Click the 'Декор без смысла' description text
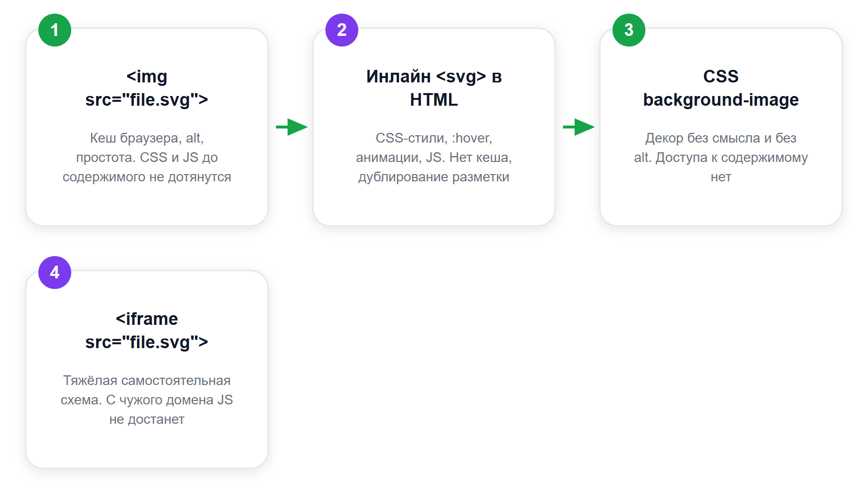Viewport: 868px width, 497px height. 721,157
